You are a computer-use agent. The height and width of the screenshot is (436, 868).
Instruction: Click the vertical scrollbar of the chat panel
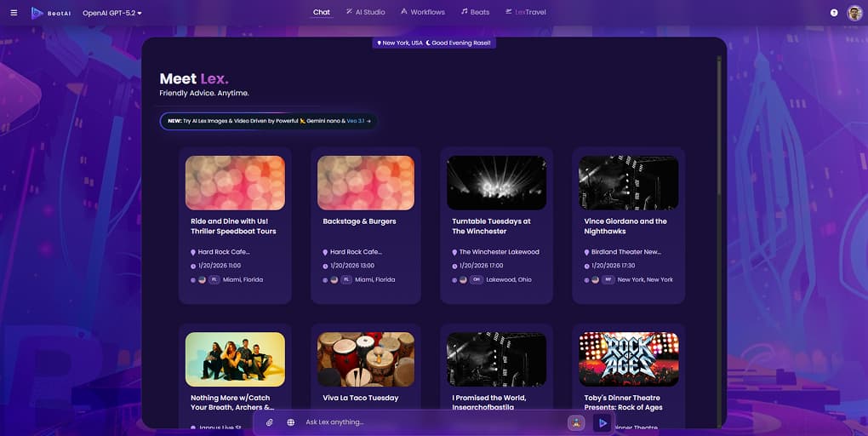(x=720, y=128)
